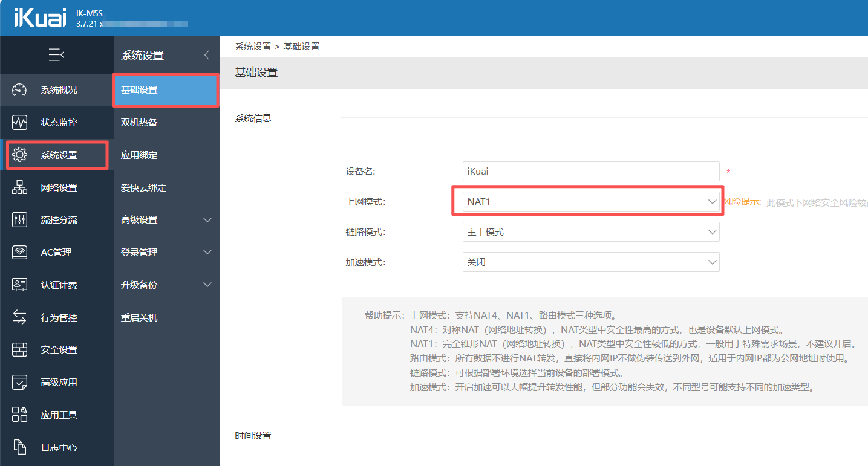Expand the 高级设置 submenu
This screenshot has width=868, height=466.
tap(166, 220)
